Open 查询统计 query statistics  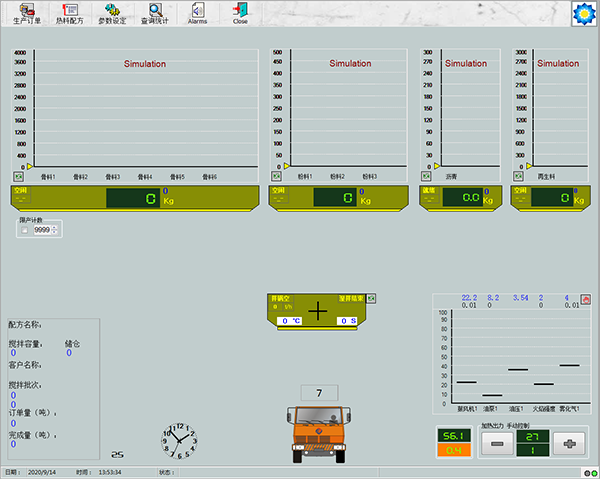155,13
